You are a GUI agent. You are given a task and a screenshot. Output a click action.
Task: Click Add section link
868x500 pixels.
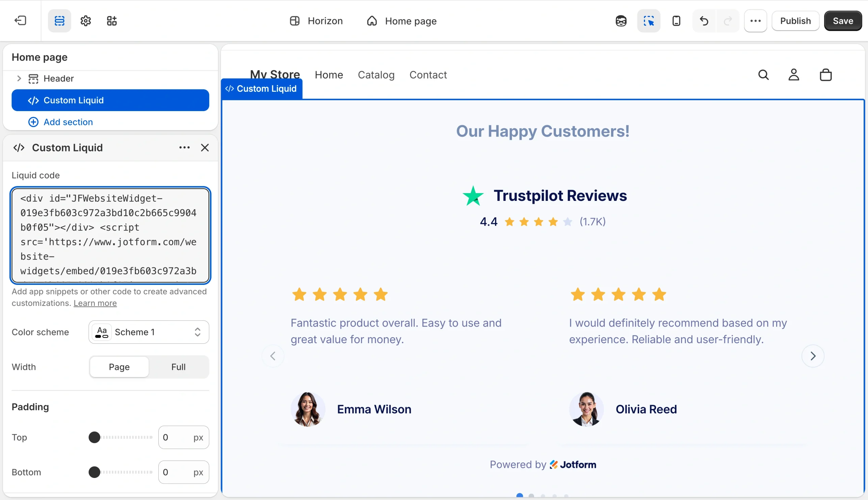68,122
